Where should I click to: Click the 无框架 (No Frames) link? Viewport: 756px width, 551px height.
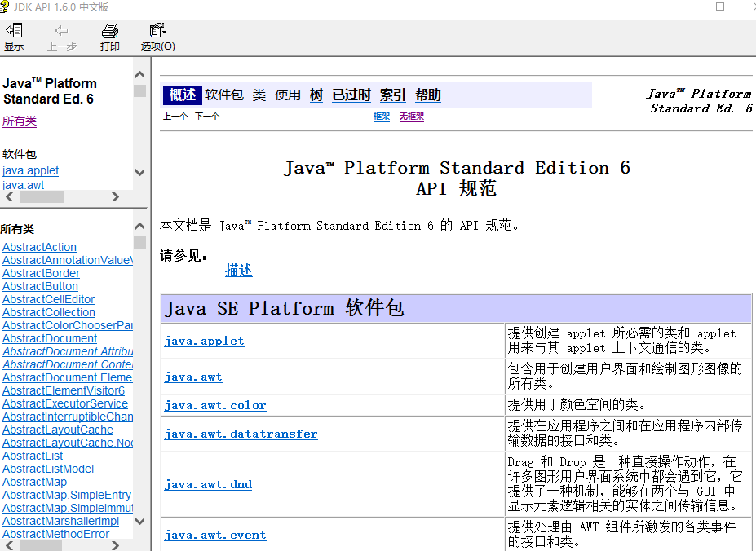point(411,116)
